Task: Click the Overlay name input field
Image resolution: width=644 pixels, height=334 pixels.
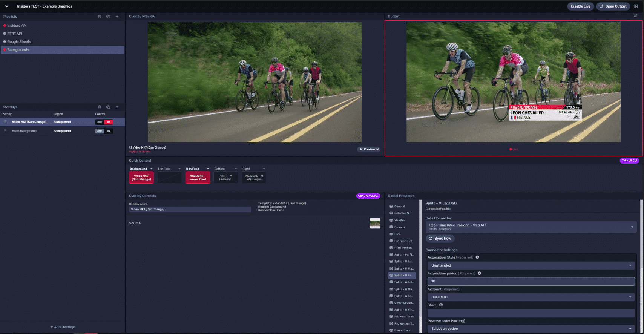Action: click(x=190, y=209)
